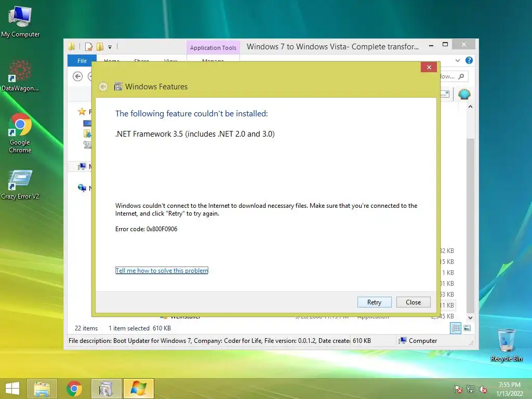Click the Classic Shell shell icon in Explorer's toolbar
Screen dimensions: 532x399
click(x=464, y=94)
